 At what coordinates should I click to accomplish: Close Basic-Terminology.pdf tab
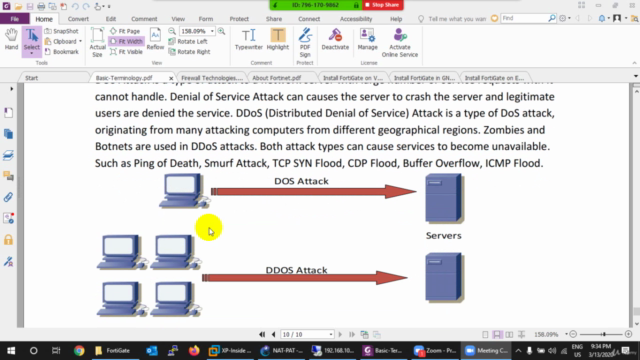(x=171, y=78)
